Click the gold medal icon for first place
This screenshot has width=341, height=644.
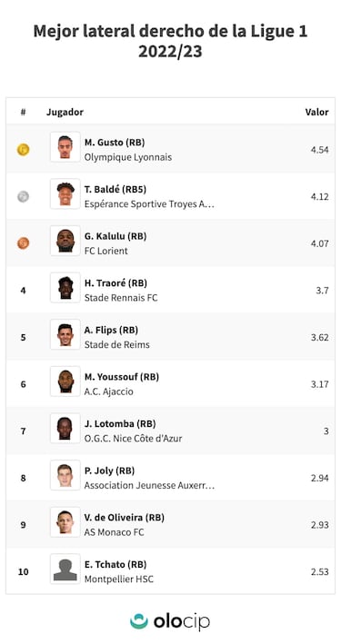tap(23, 150)
